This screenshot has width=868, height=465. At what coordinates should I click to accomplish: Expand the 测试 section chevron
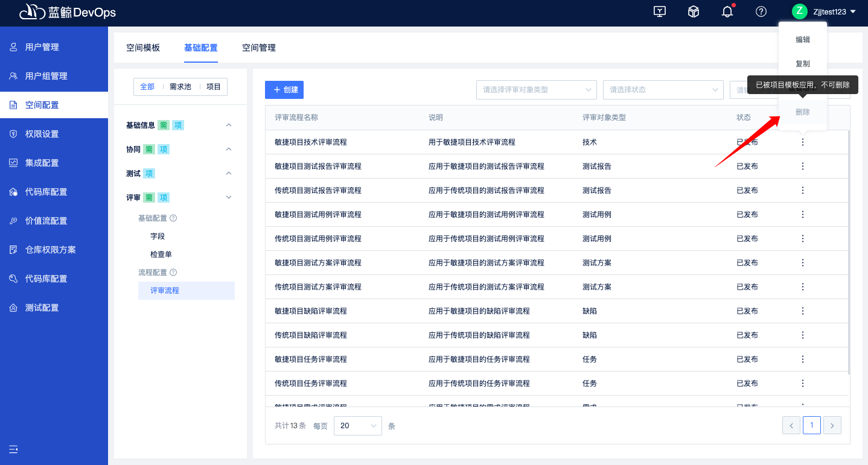pos(228,173)
